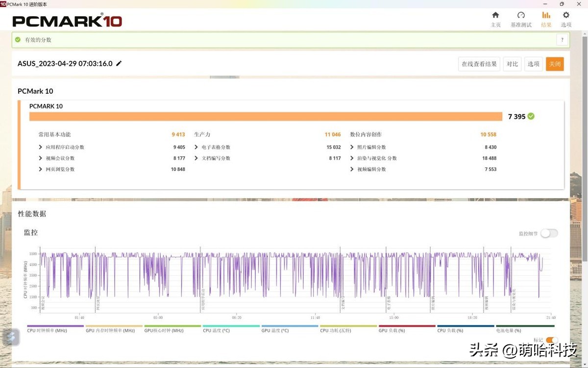Click the question mark help icon
The width and height of the screenshot is (588, 368).
coord(562,40)
